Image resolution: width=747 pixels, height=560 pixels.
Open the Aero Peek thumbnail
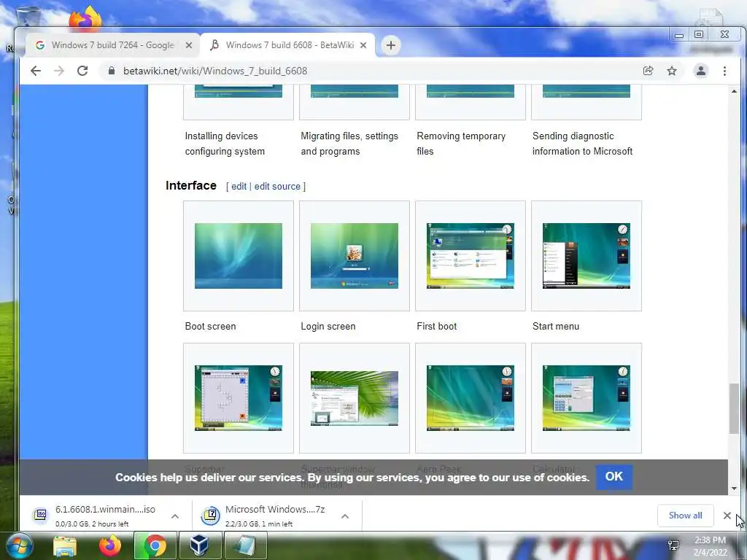471,398
